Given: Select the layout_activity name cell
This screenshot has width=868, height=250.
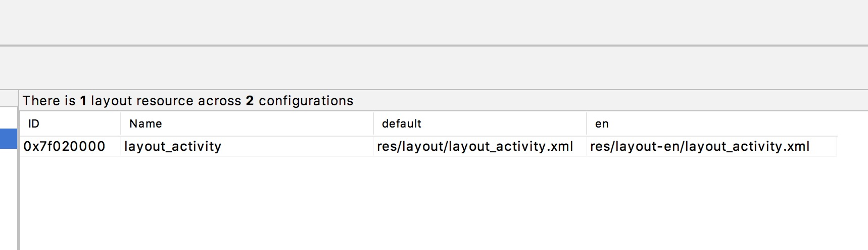Looking at the screenshot, I should [173, 147].
